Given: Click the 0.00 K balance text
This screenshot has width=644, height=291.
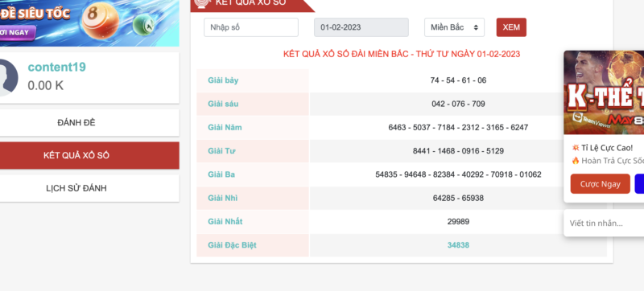Looking at the screenshot, I should click(46, 85).
